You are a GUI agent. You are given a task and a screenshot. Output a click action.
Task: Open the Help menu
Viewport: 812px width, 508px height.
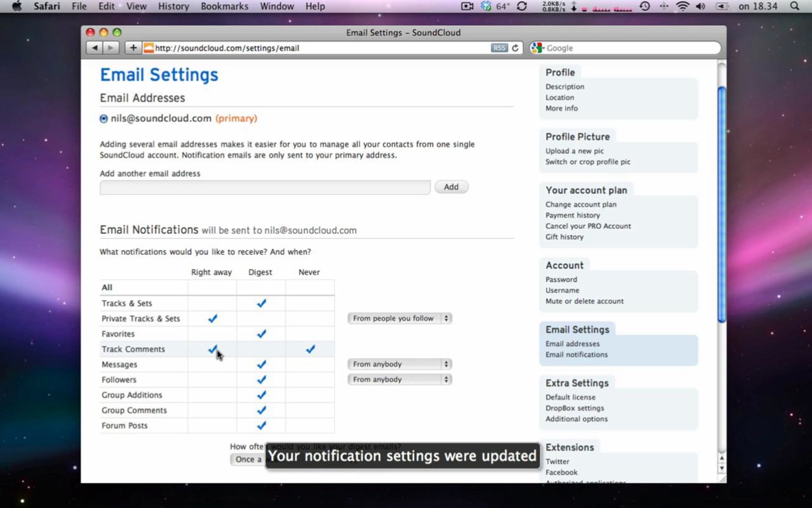click(x=315, y=6)
